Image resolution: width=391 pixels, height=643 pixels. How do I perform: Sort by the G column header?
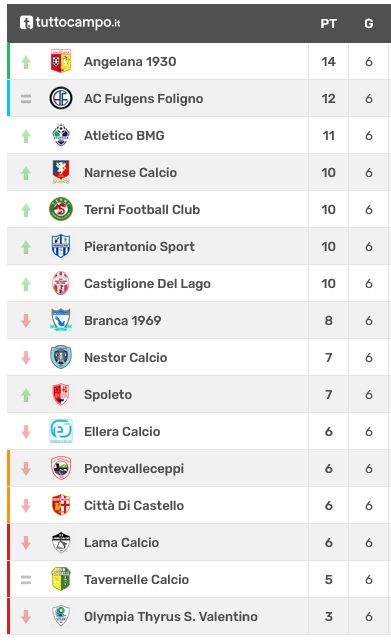[x=368, y=24]
